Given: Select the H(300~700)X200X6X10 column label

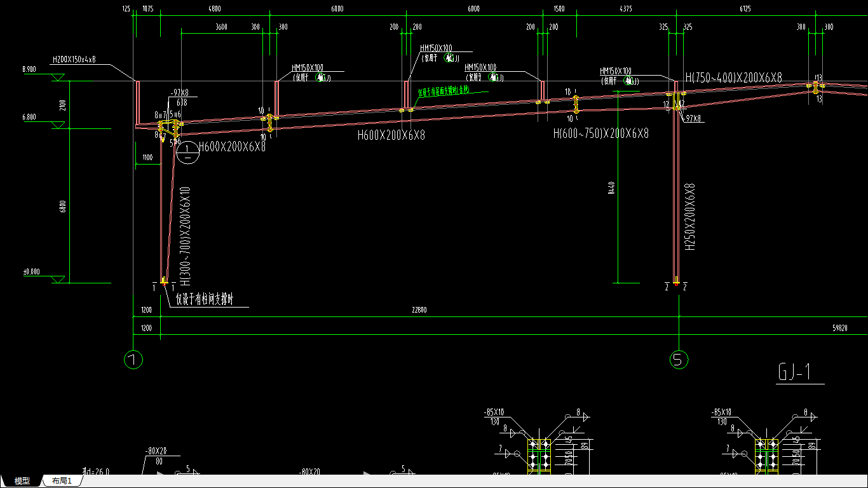Looking at the screenshot, I should pyautogui.click(x=186, y=236).
